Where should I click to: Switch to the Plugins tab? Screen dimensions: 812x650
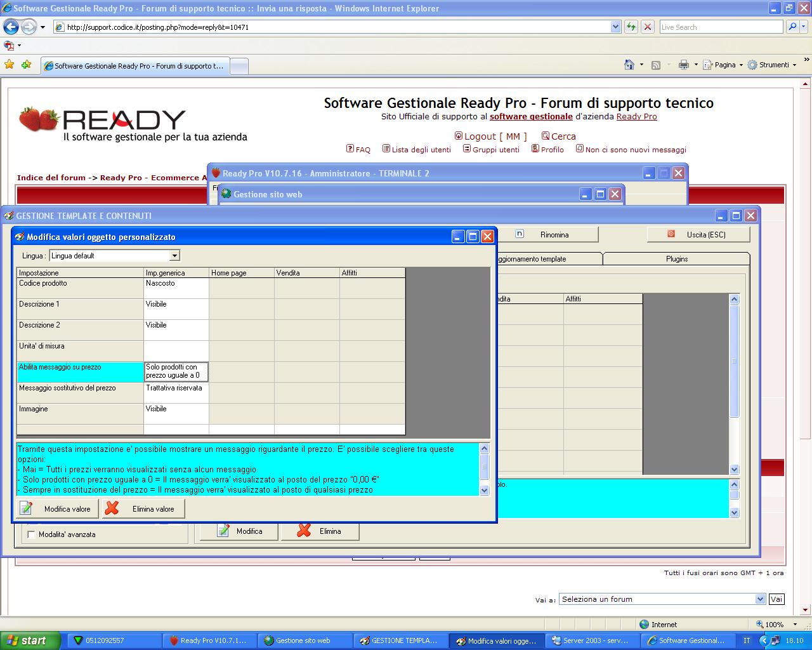click(677, 259)
